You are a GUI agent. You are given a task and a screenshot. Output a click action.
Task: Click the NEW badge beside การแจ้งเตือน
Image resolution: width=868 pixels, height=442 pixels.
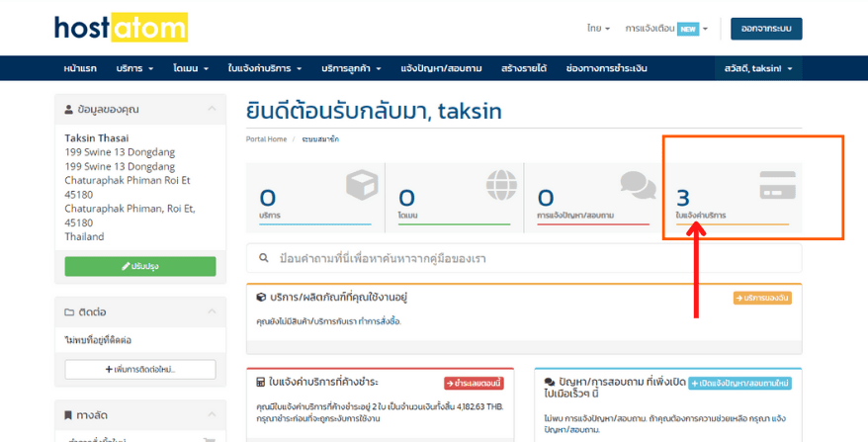point(688,29)
